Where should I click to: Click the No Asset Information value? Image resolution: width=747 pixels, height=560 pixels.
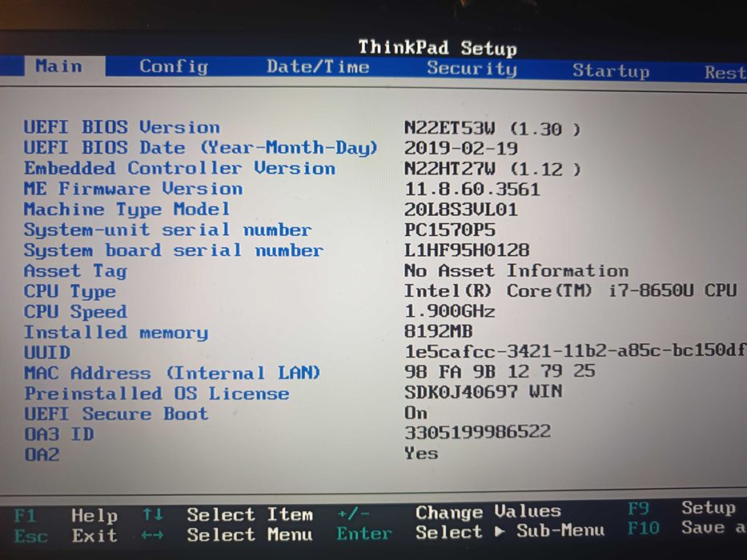[x=516, y=270]
